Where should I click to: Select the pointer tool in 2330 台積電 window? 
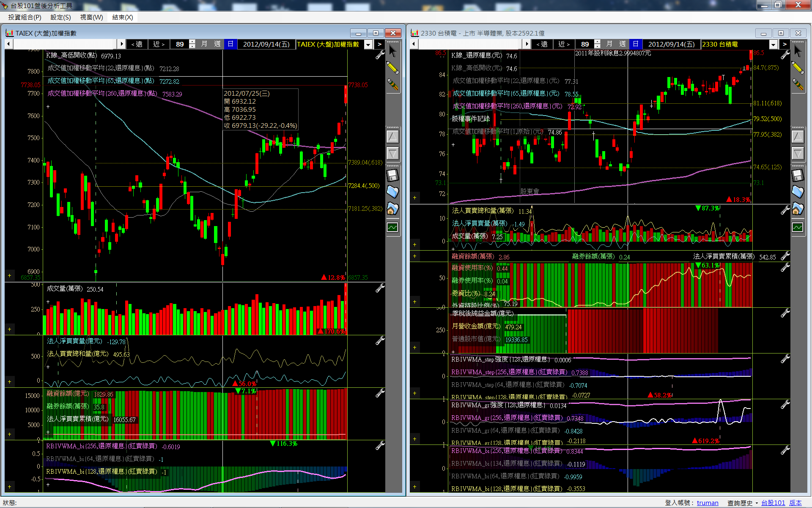pos(798,51)
